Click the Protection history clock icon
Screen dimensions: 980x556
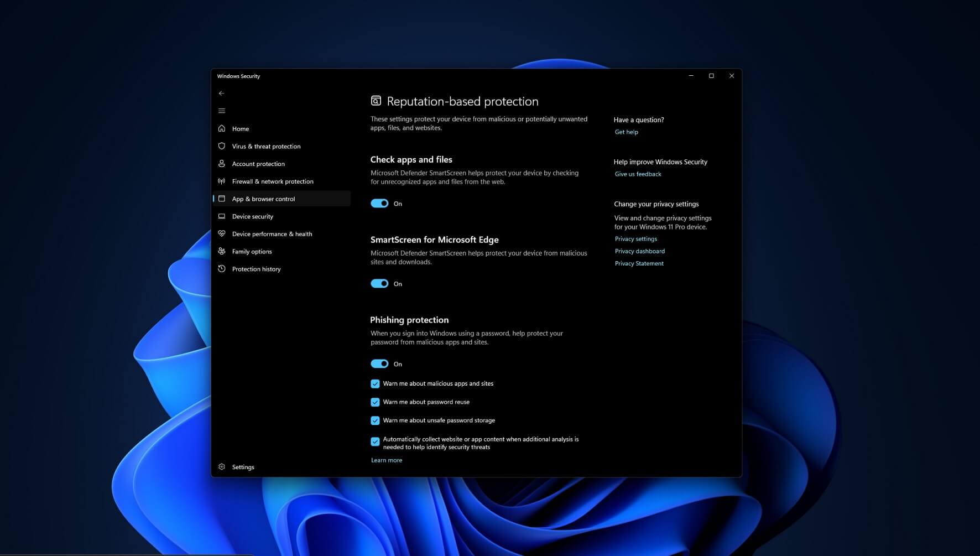(222, 268)
